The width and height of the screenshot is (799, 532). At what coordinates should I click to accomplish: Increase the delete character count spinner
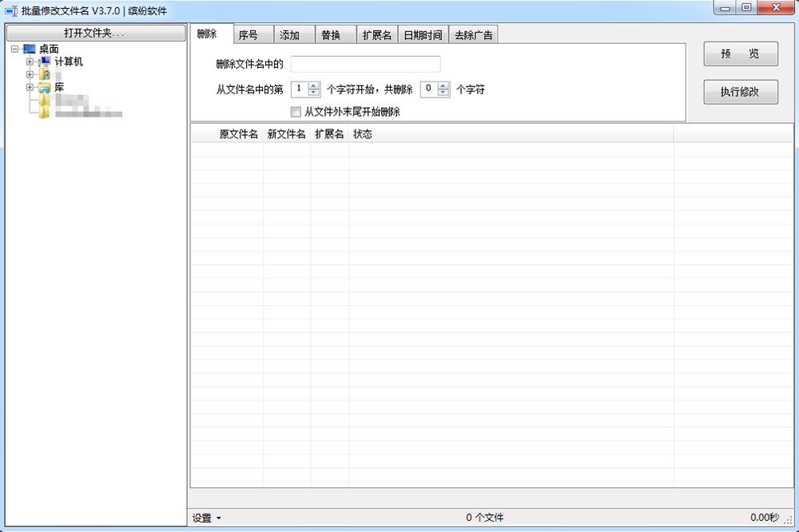(x=444, y=85)
